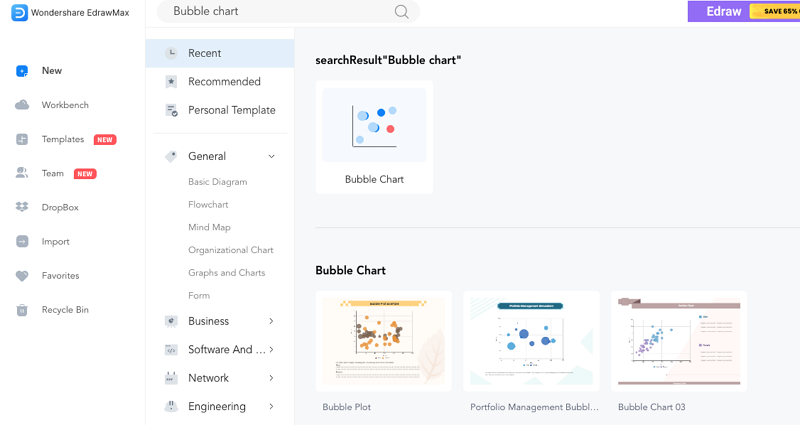Open the Workbench cloud icon

click(x=22, y=105)
